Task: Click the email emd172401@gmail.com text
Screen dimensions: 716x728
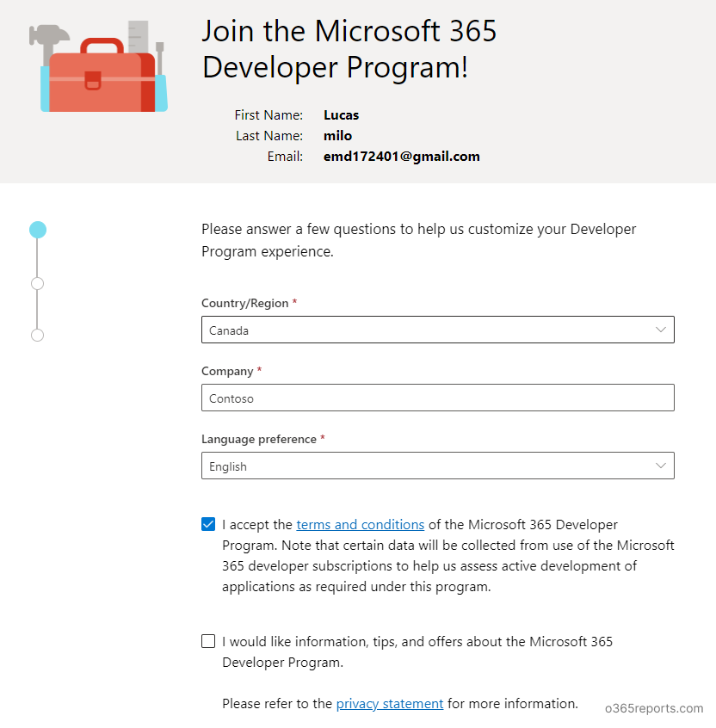Action: [x=402, y=157]
